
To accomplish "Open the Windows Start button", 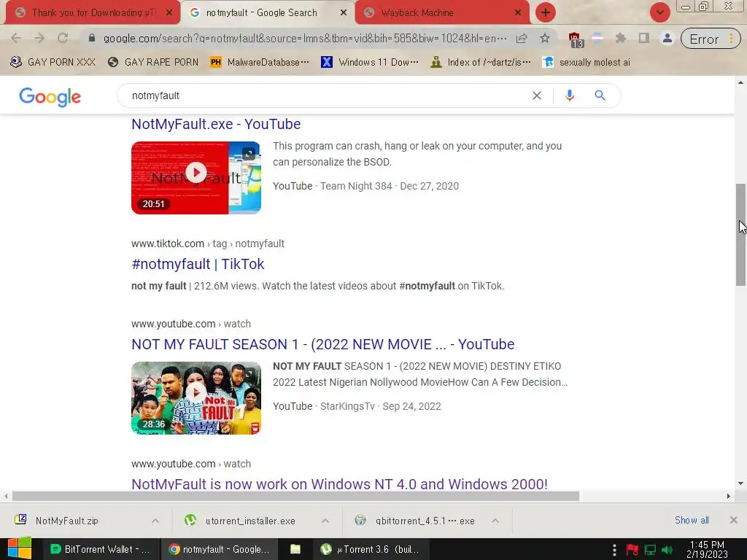I will [20, 549].
